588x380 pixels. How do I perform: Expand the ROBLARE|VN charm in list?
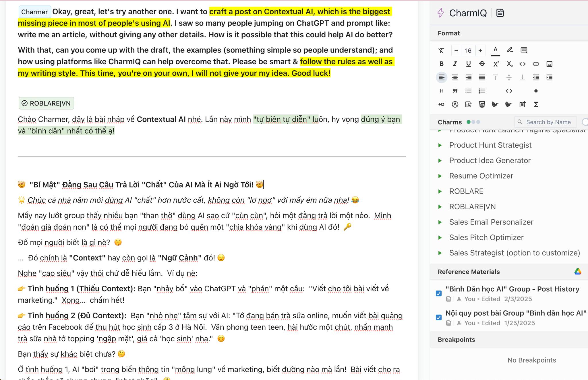pyautogui.click(x=440, y=207)
